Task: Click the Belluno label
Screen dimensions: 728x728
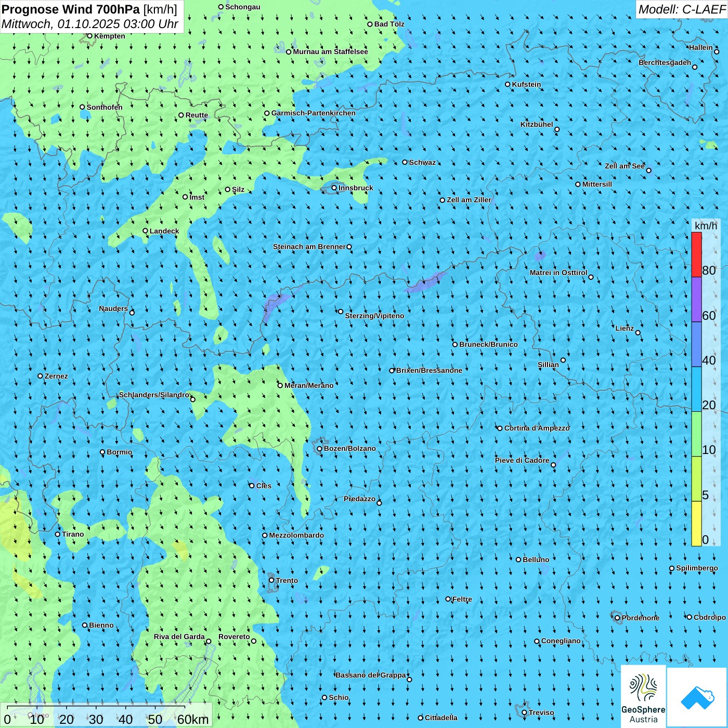Action: 536,560
